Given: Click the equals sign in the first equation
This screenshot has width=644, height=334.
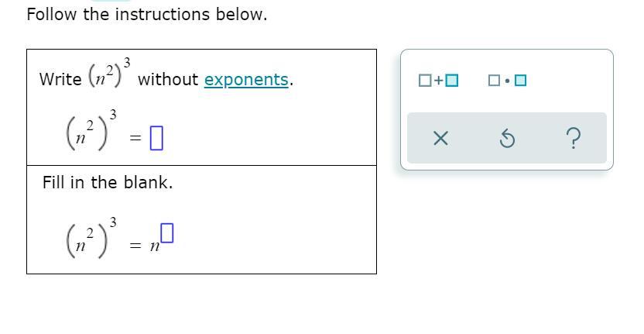Looking at the screenshot, I should [x=135, y=139].
